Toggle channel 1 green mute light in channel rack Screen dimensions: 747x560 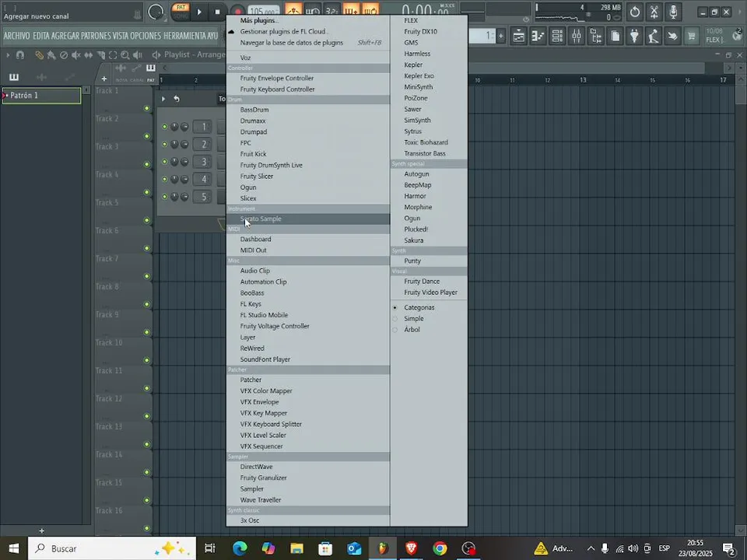coord(165,127)
